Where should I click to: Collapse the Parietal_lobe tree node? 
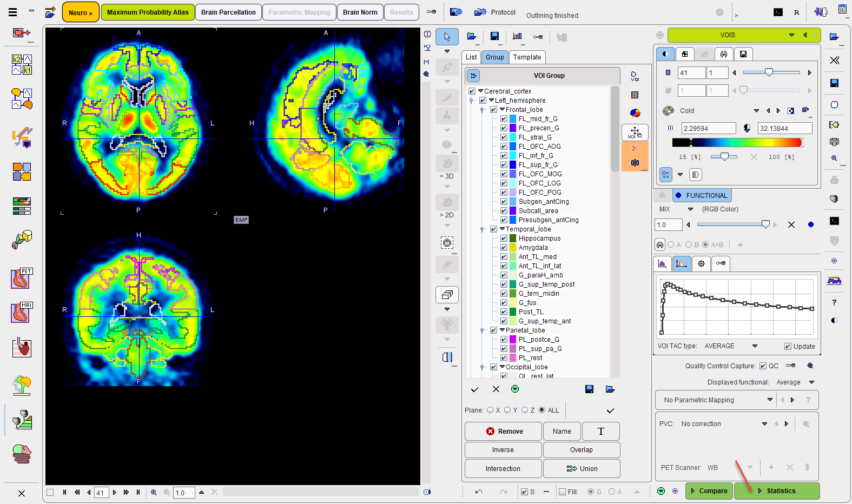tap(502, 330)
